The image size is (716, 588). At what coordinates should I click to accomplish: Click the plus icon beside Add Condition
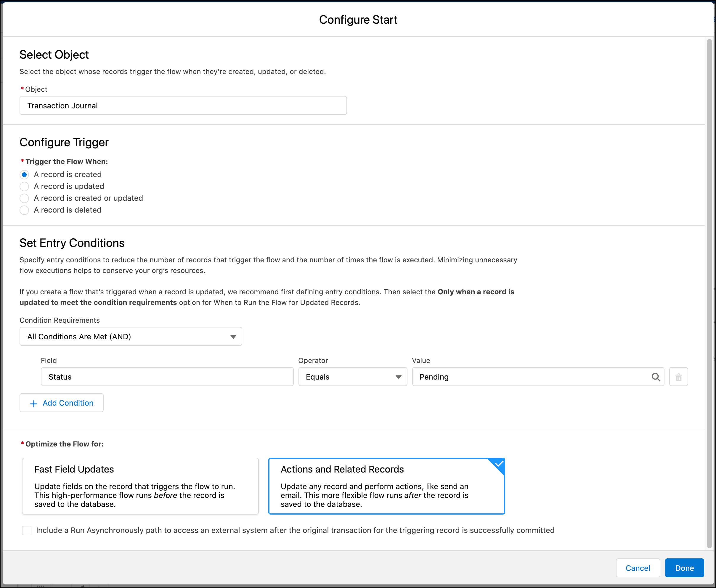[33, 403]
